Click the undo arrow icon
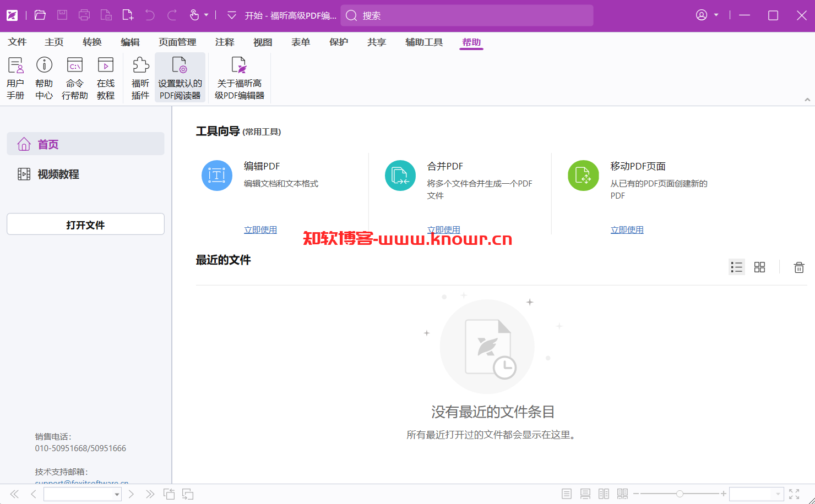 point(150,15)
